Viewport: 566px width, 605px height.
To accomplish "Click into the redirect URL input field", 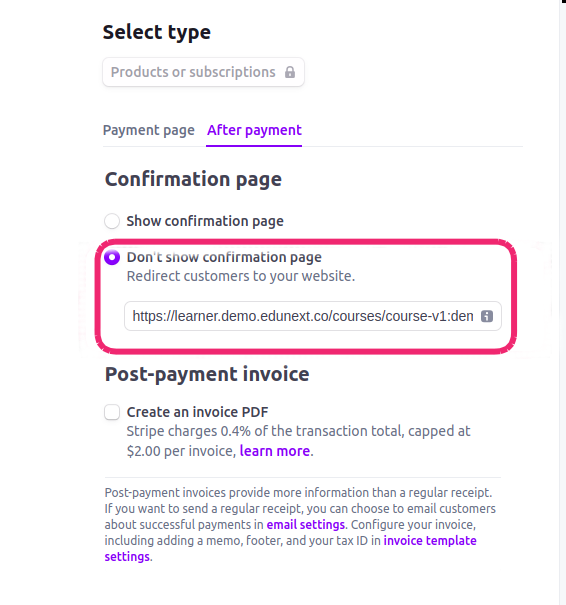I will tap(313, 316).
